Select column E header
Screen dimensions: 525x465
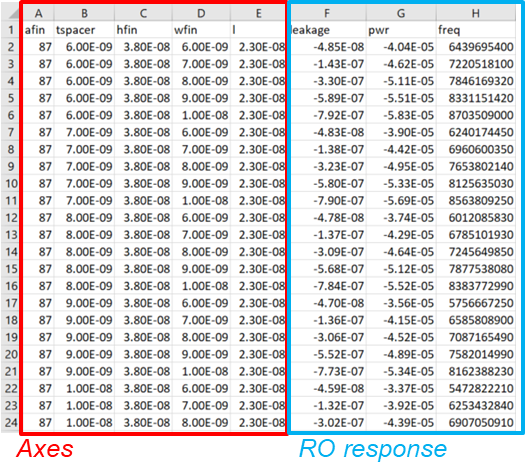click(258, 13)
